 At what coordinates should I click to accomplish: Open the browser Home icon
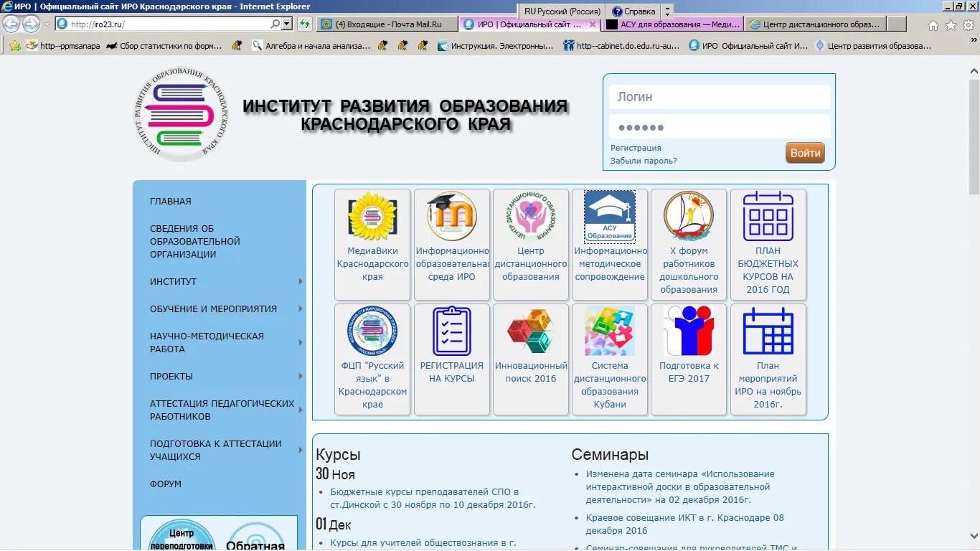(x=933, y=25)
